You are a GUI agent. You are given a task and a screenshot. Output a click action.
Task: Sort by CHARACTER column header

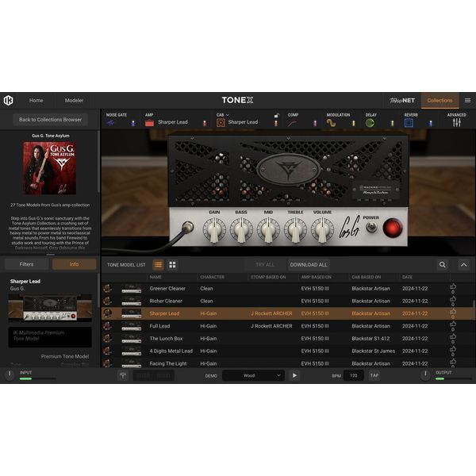pyautogui.click(x=212, y=277)
